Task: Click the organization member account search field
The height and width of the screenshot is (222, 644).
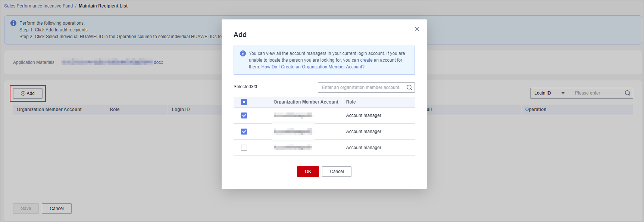Action: point(361,87)
